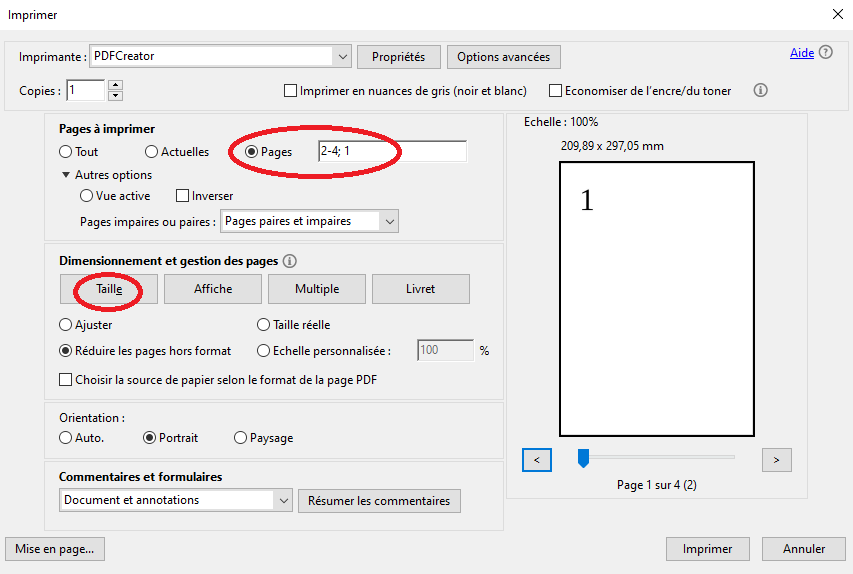Open Options avancées
853x574 pixels.
point(503,57)
